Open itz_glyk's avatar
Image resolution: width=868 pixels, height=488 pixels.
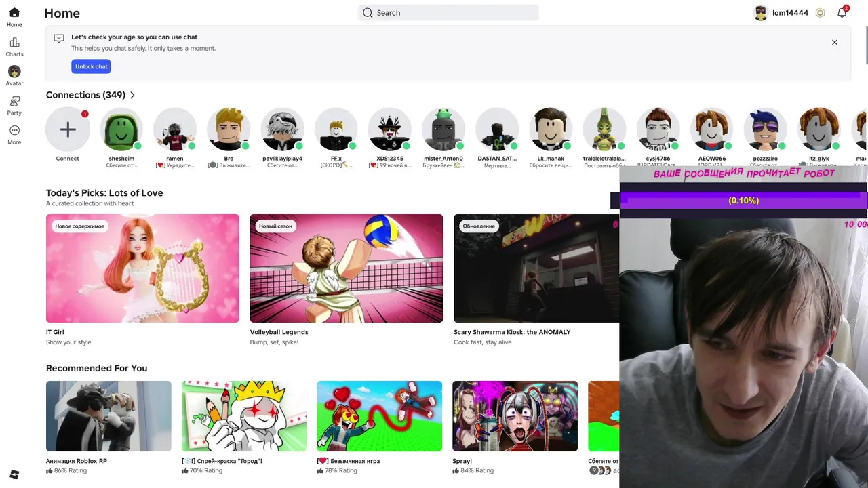pyautogui.click(x=819, y=129)
